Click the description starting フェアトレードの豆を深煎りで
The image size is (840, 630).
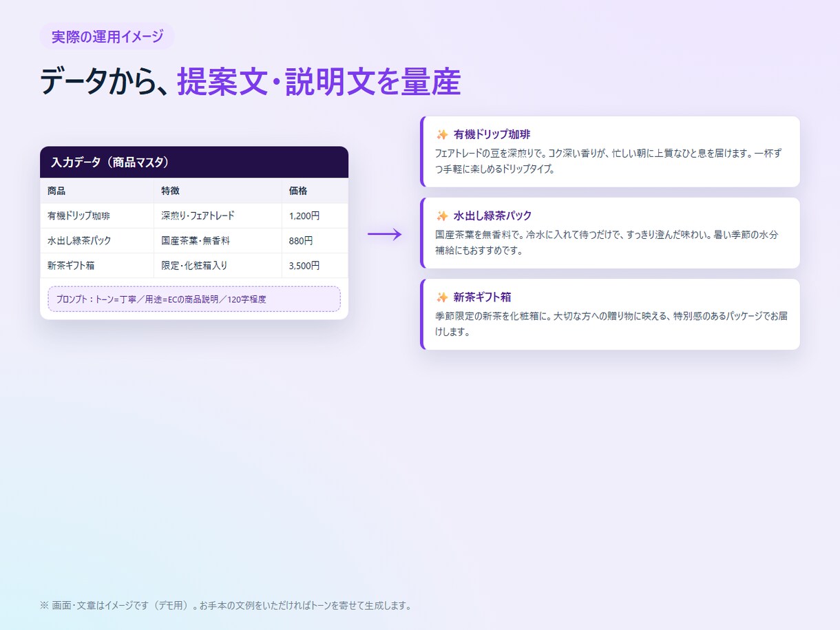(x=609, y=160)
